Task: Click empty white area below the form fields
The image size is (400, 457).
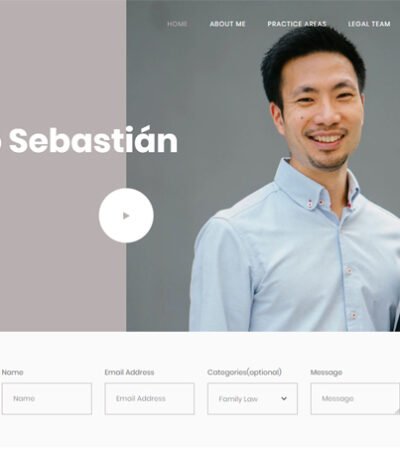Action: [200, 433]
